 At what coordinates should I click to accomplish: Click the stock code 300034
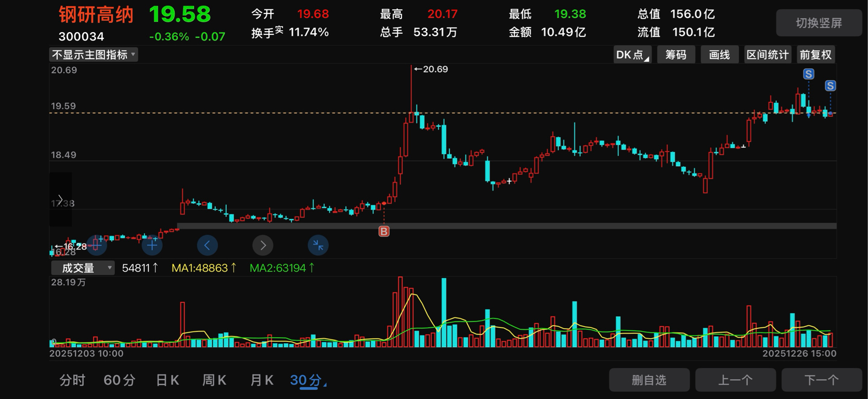coord(81,36)
